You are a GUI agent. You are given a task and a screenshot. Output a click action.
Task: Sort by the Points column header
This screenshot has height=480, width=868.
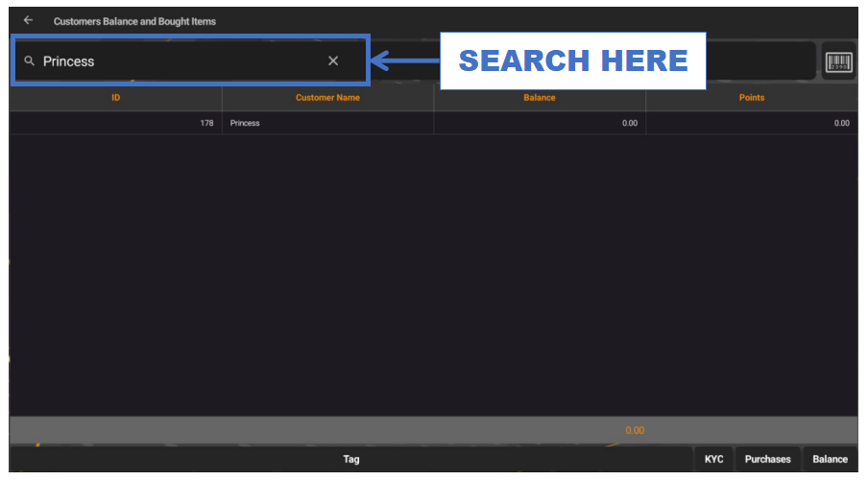pos(752,98)
